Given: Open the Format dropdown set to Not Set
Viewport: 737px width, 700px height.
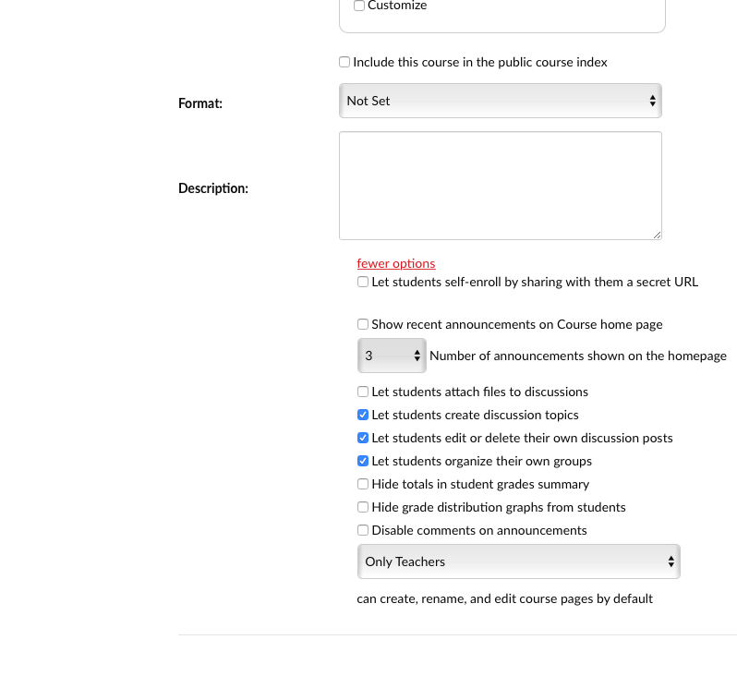Looking at the screenshot, I should point(500,101).
